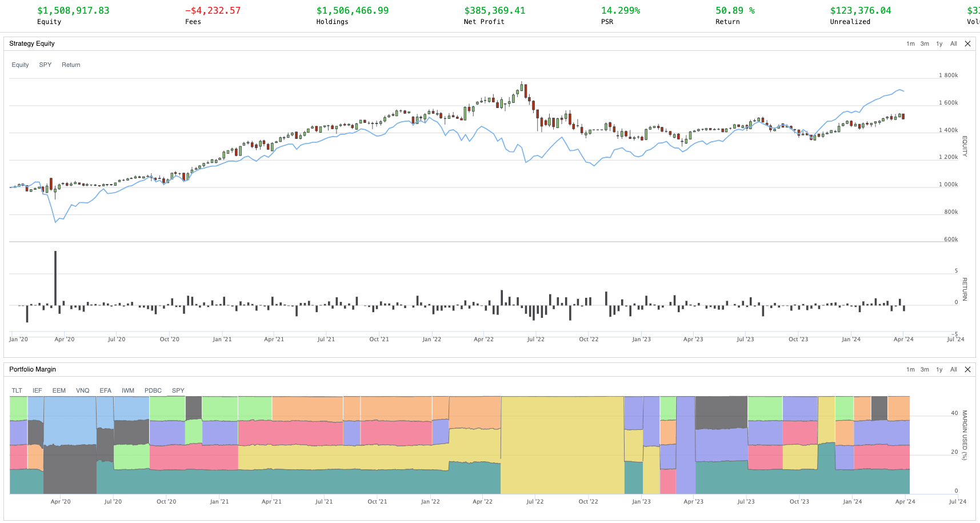
Task: Close the Strategy Equity chart panel
Action: click(967, 44)
